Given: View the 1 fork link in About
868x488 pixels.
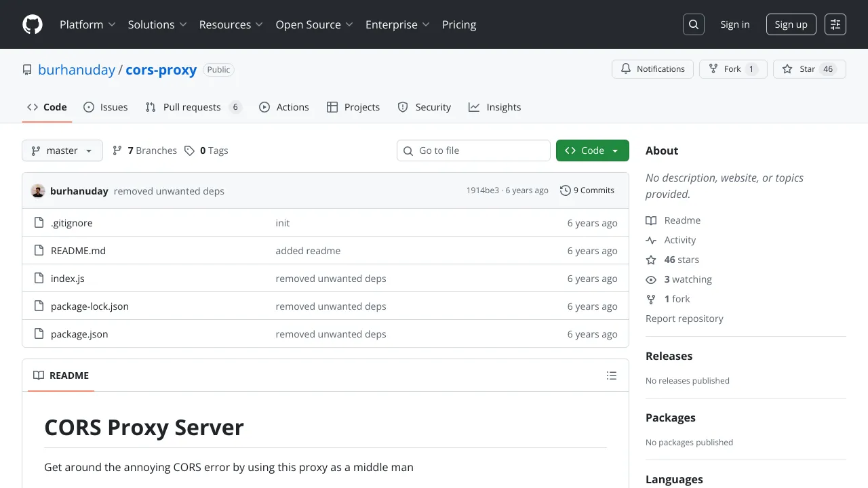Looking at the screenshot, I should (x=668, y=299).
